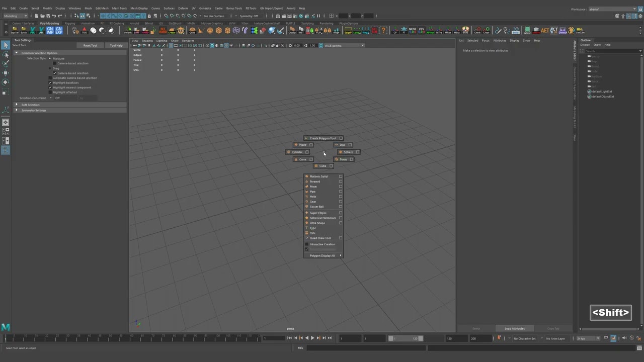Viewport: 644px width, 362px height.
Task: Enable Automatic camera-based selection checkbox
Action: tap(50, 78)
